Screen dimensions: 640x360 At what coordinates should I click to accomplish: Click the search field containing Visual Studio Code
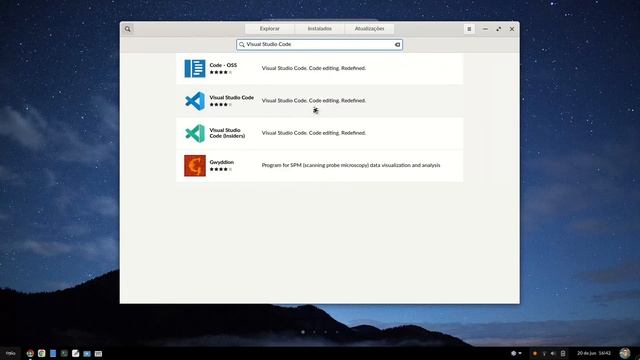320,44
